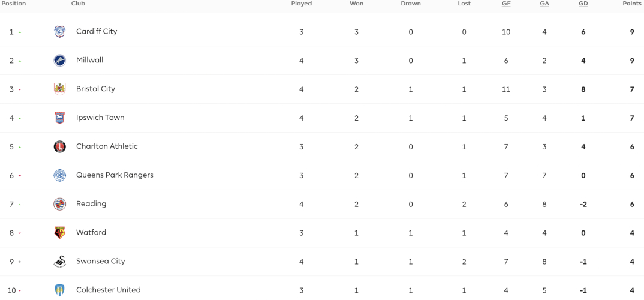Select the Swansea City club name
Screen dimensions: 644x300
click(101, 262)
